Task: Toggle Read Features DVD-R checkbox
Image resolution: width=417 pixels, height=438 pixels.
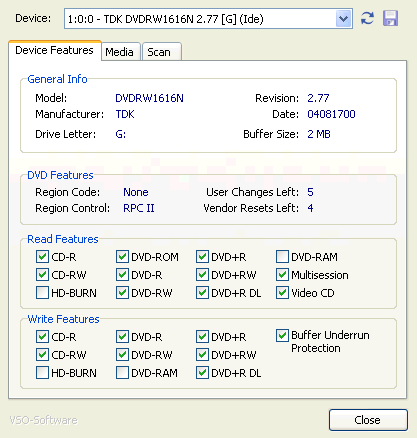Action: click(122, 275)
